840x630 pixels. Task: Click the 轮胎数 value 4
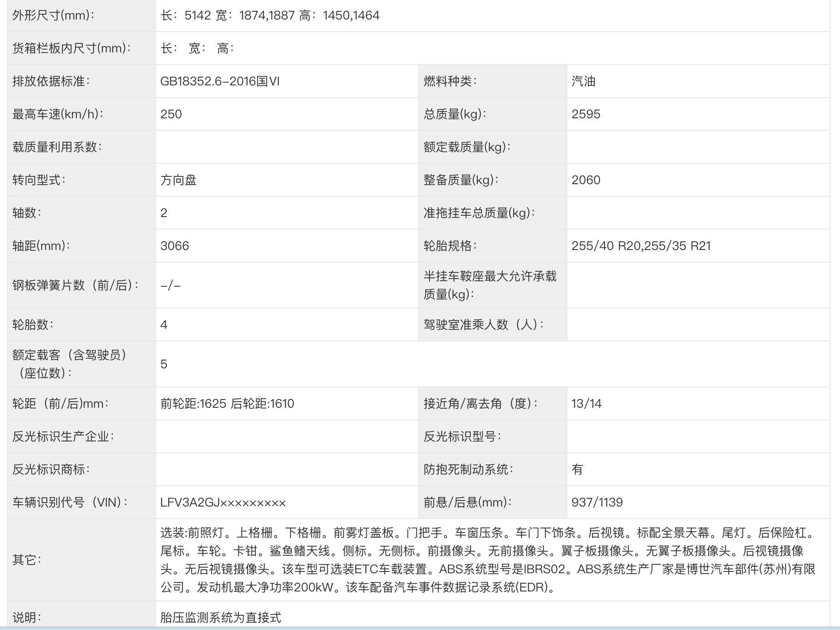(x=164, y=325)
